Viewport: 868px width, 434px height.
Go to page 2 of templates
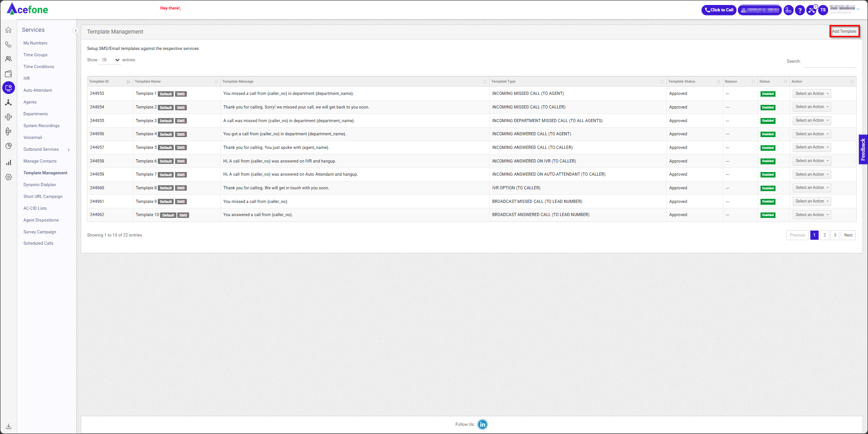(824, 235)
